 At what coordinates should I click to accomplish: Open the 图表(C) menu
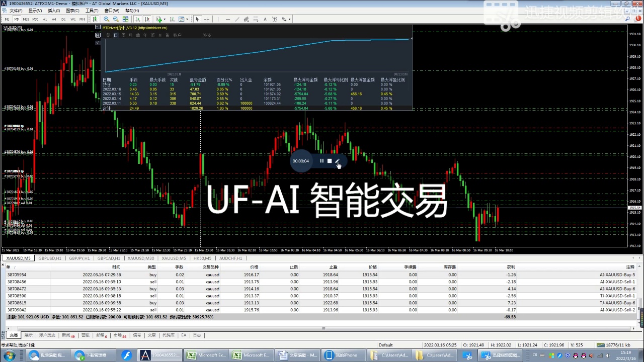(72, 11)
